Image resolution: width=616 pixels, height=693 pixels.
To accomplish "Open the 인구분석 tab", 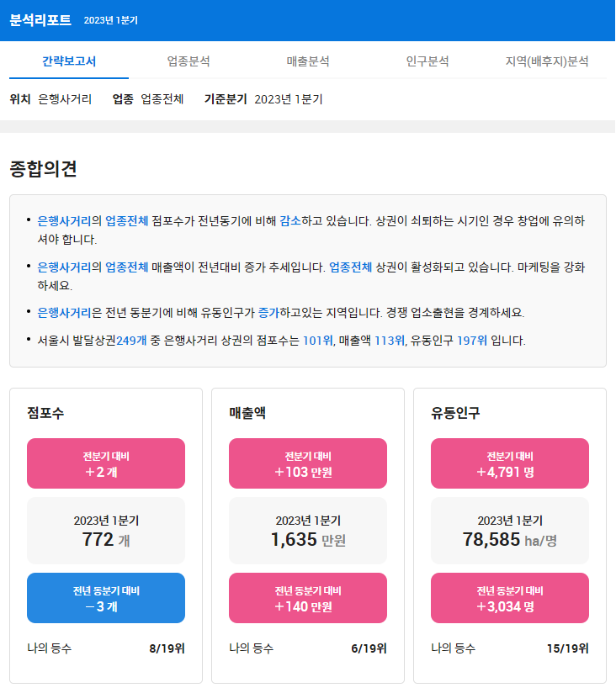I will [427, 61].
